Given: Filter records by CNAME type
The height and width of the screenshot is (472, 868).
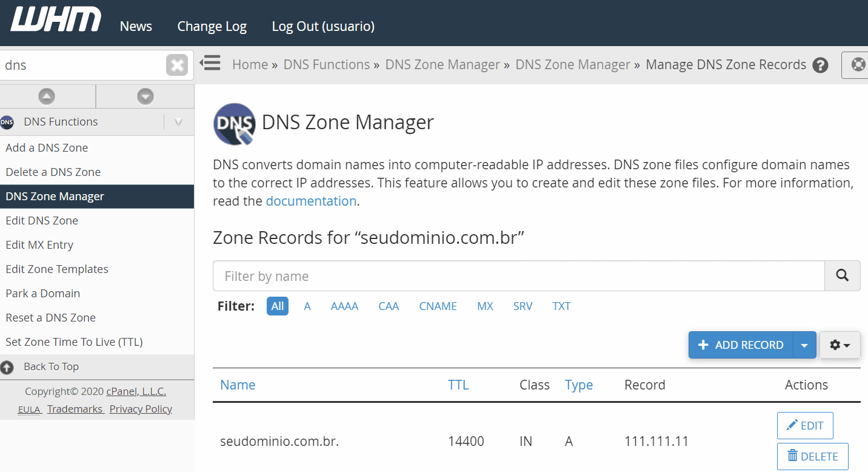Looking at the screenshot, I should 438,306.
